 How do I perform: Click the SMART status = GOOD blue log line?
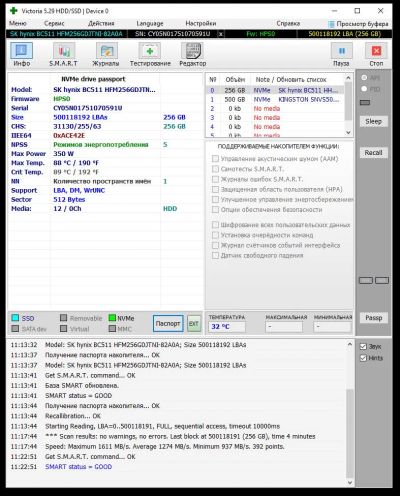(x=78, y=467)
